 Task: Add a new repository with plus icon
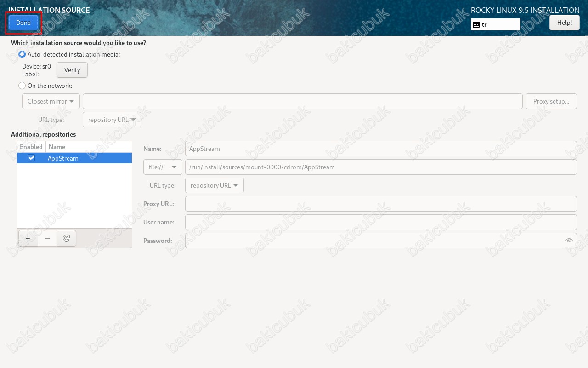tap(28, 238)
